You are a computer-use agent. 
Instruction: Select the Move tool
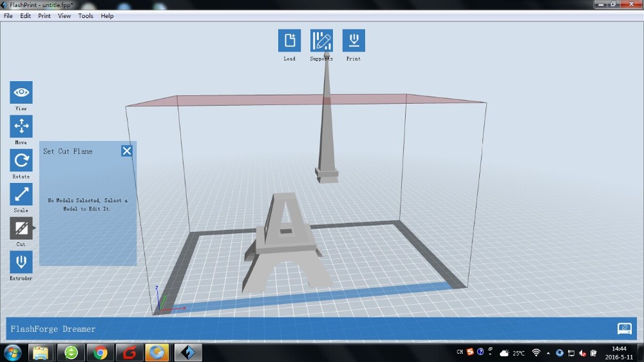coord(21,126)
